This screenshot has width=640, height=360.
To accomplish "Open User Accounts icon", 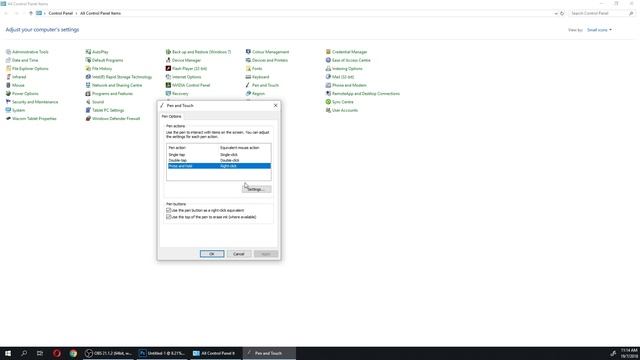I will tap(328, 110).
